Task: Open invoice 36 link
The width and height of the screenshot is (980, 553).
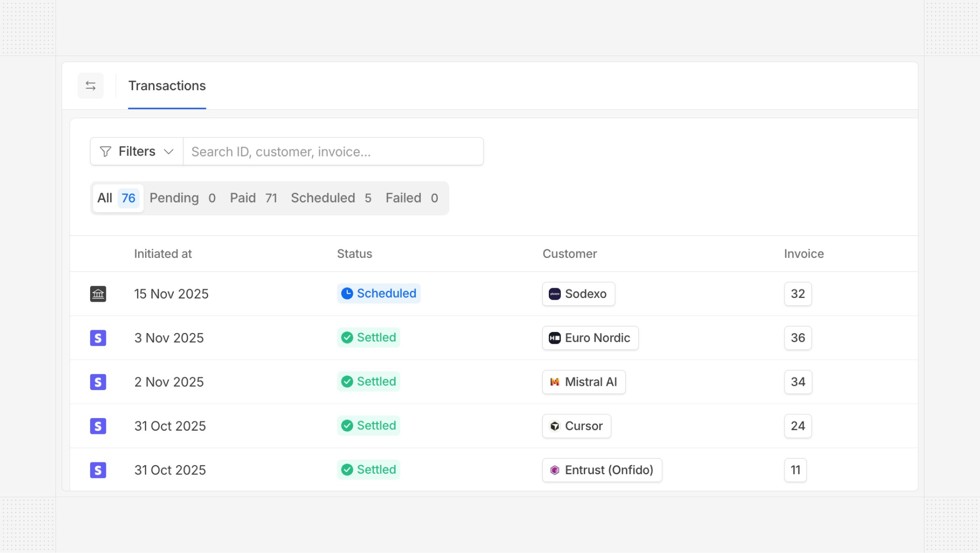Action: 798,338
